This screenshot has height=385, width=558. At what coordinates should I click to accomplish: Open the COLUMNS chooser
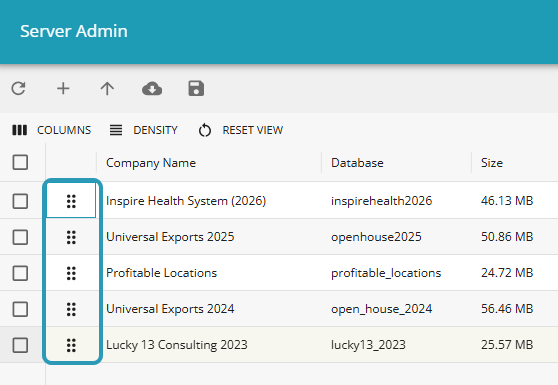click(52, 130)
